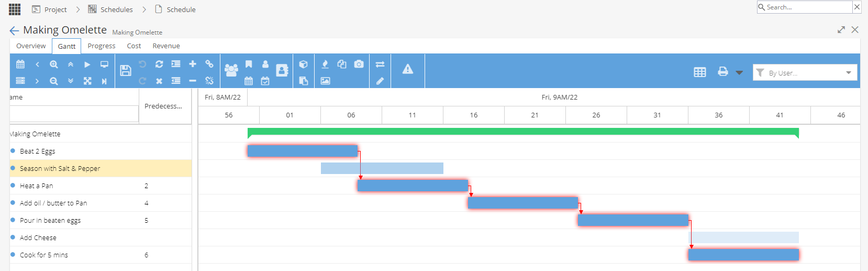This screenshot has width=868, height=271.
Task: Save the schedule with floppy disk icon
Action: (126, 70)
